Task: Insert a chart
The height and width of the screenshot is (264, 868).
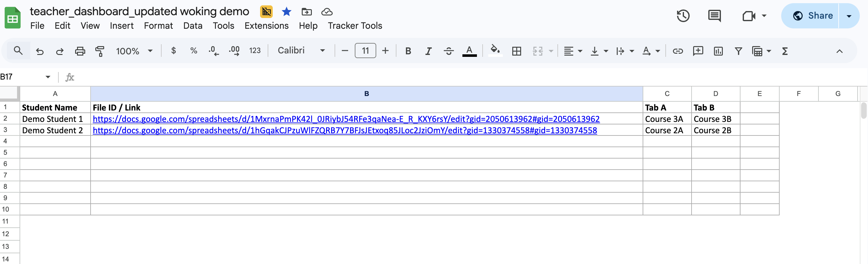Action: pos(718,51)
